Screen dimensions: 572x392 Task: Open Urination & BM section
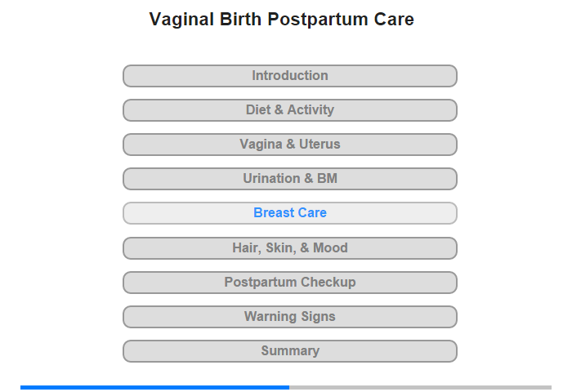pyautogui.click(x=289, y=179)
